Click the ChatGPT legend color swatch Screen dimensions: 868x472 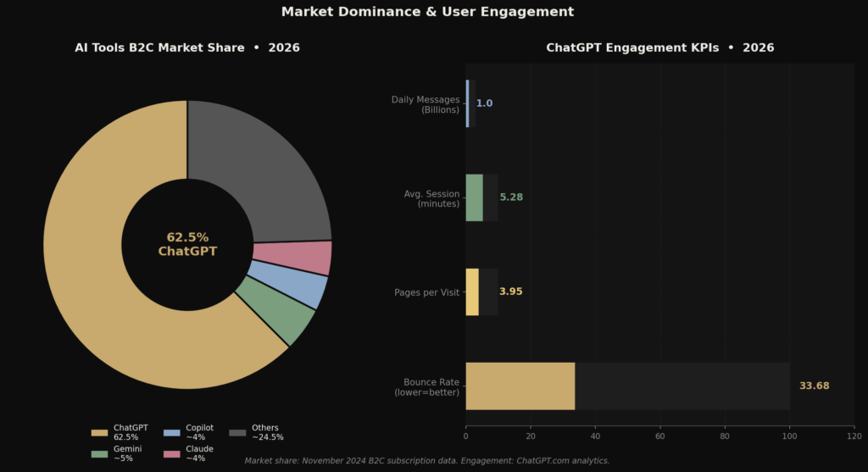[99, 433]
